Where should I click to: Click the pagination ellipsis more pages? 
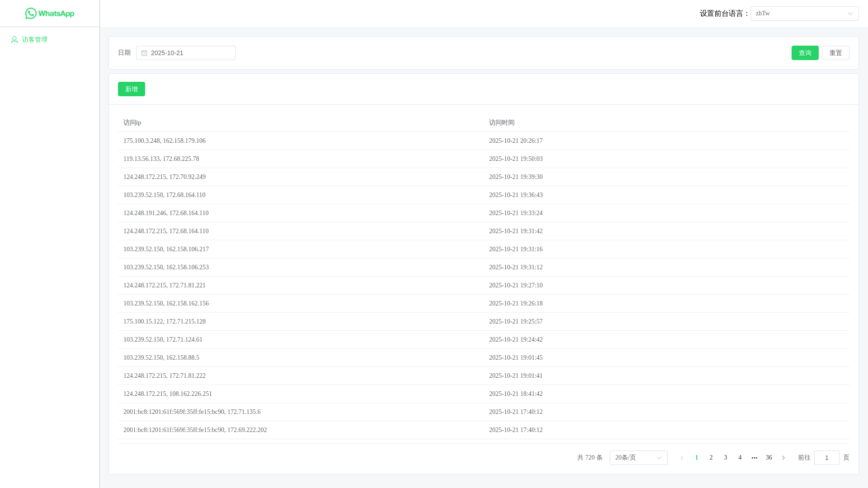755,458
